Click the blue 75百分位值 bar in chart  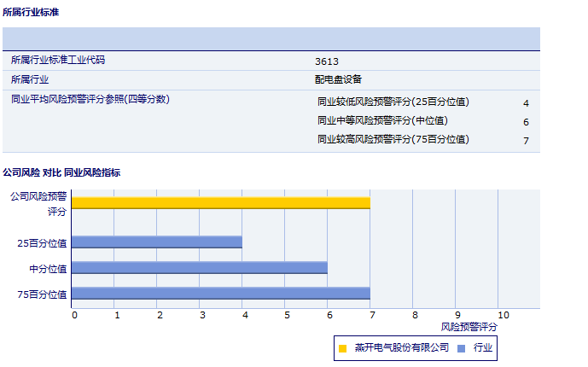(x=221, y=294)
